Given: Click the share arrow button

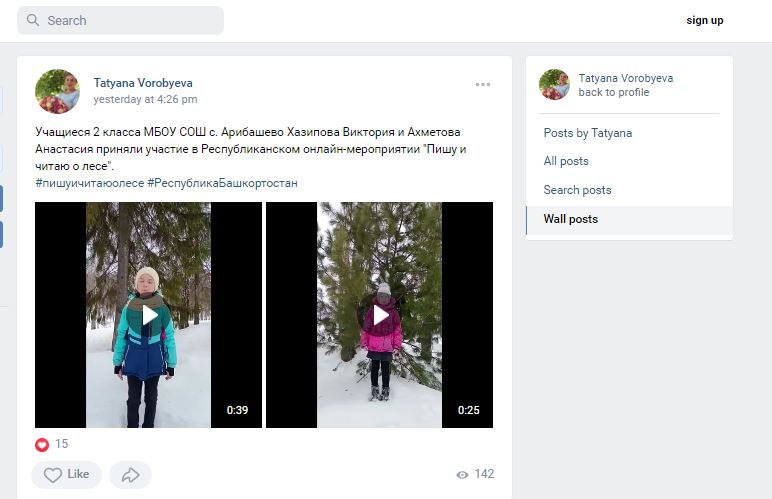Looking at the screenshot, I should click(130, 475).
